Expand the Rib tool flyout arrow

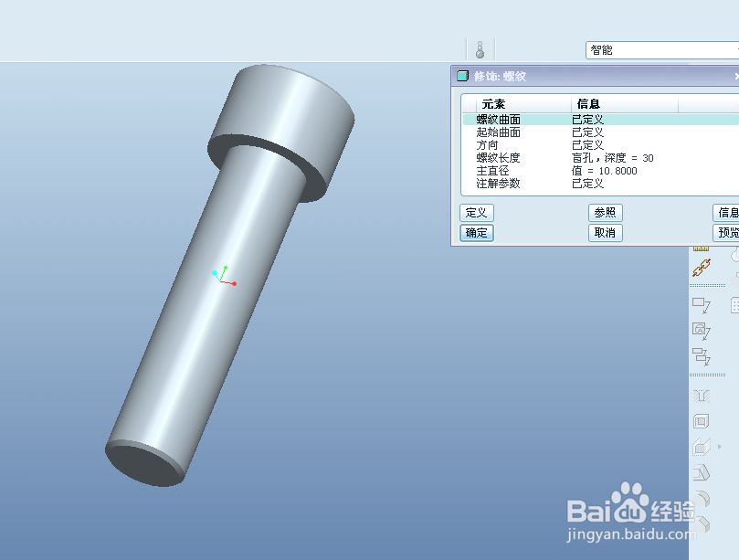719,447
